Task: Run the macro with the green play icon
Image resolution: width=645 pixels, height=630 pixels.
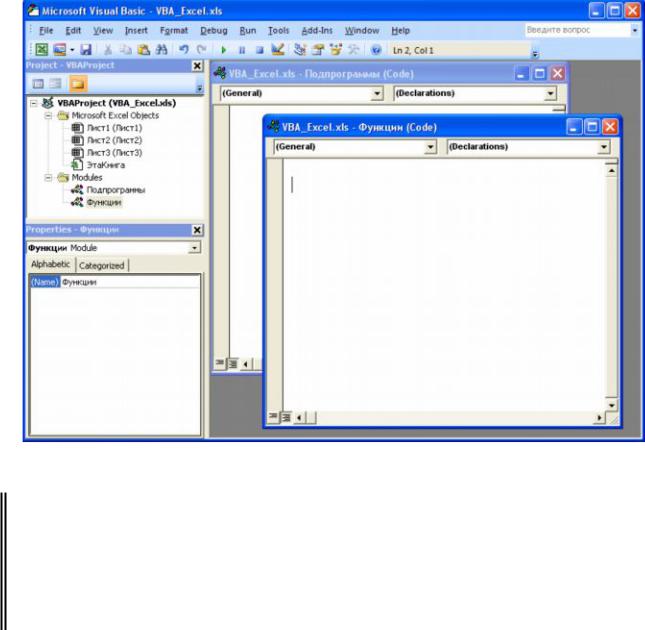Action: (x=224, y=50)
